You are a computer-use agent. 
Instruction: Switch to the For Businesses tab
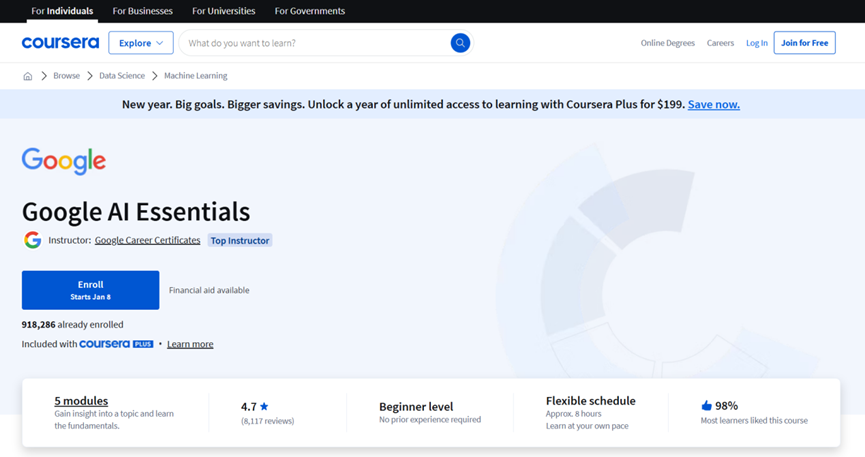point(142,11)
